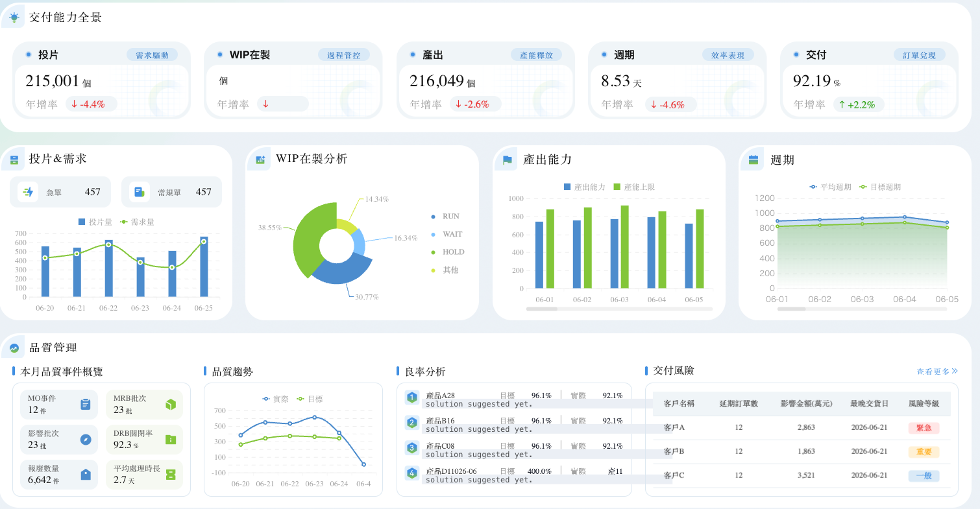Click the lightbulb icon beside 交付能力全景
Screen dimensions: 980x509
tap(14, 18)
